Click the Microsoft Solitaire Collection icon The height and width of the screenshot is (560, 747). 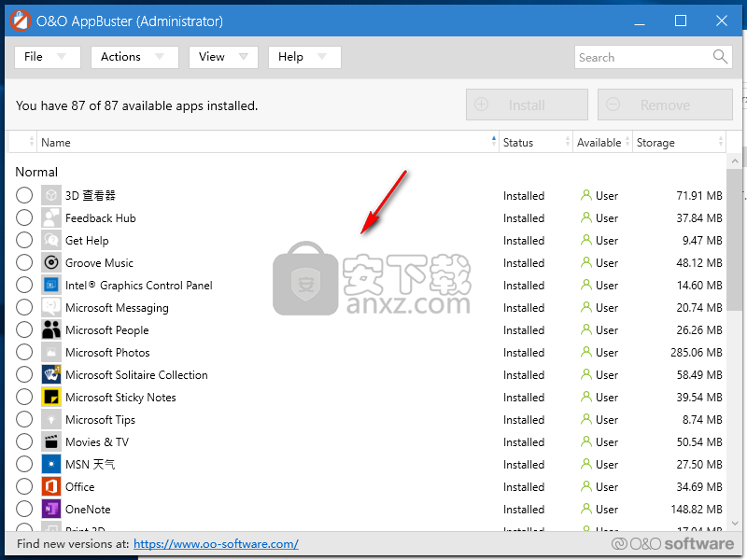tap(51, 374)
